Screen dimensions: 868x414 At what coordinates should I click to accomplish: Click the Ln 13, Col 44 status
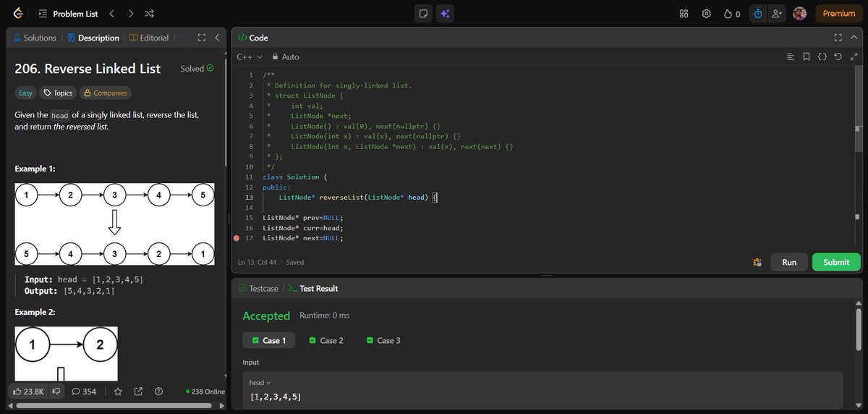[x=259, y=262]
